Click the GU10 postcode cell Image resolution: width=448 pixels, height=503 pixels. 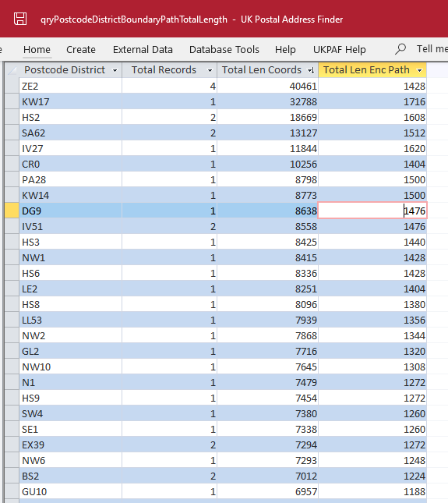click(70, 491)
